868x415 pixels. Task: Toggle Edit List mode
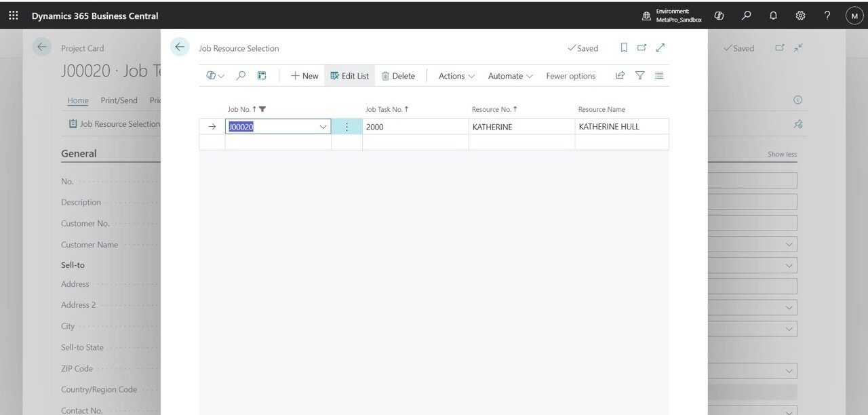point(350,76)
